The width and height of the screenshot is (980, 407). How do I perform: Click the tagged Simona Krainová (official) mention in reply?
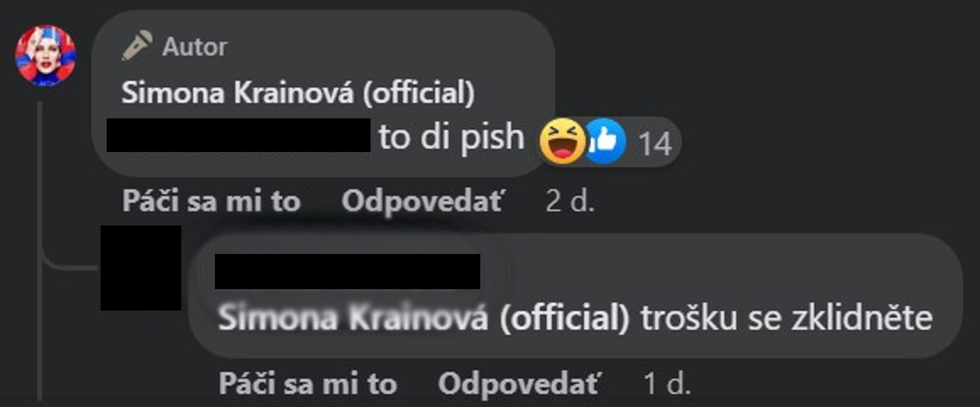(424, 318)
